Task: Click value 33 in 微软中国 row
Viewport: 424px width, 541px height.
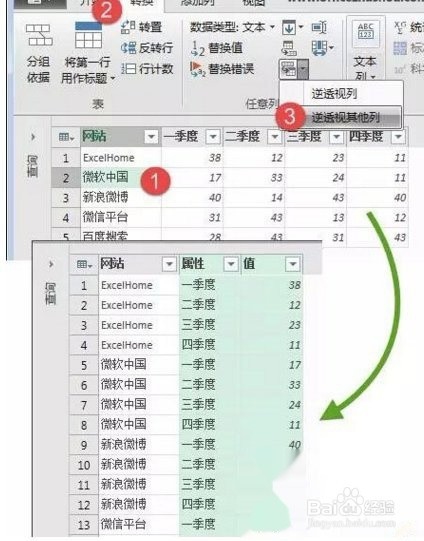Action: 277,177
